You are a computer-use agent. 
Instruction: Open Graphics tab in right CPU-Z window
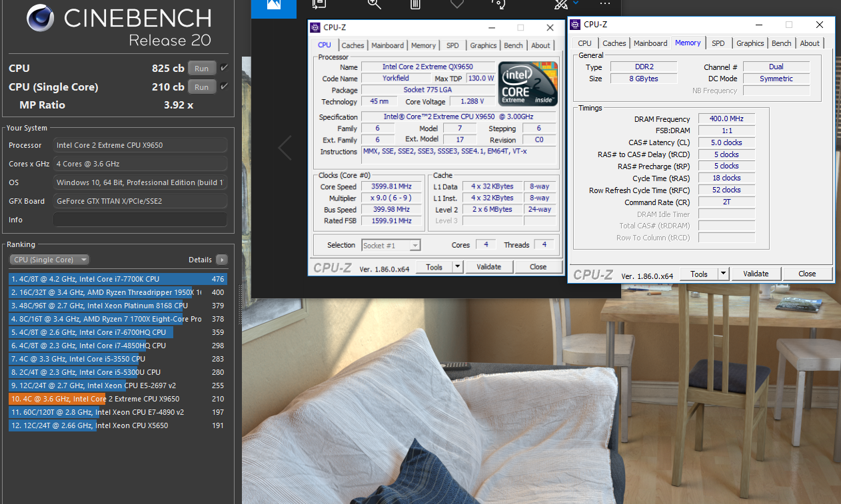pos(750,43)
